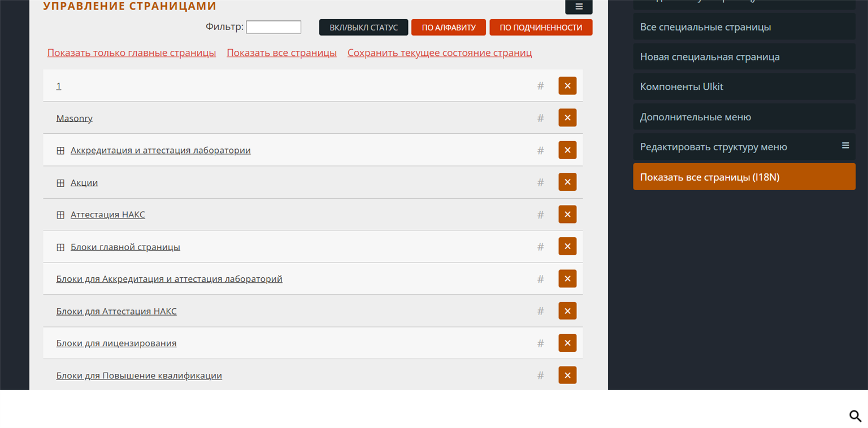The image size is (868, 428).
Task: Expand the Аттестация НАКС subpages
Action: [60, 215]
